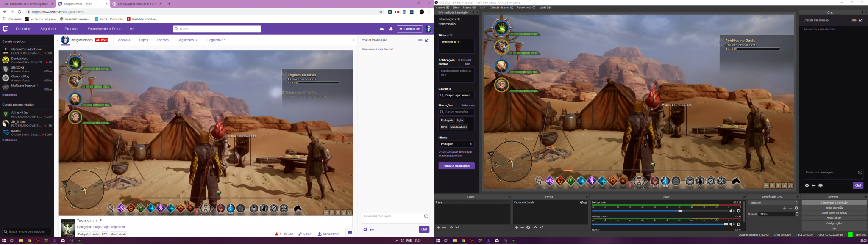Reload the Twitch page in Chrome
The width and height of the screenshot is (868, 245).
(19, 12)
